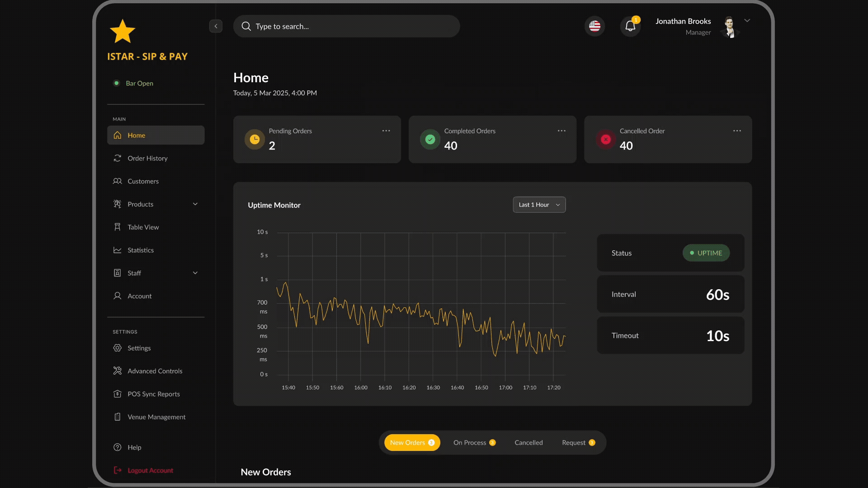The image size is (868, 488).
Task: Click the search magnifier icon
Action: pyautogui.click(x=246, y=26)
